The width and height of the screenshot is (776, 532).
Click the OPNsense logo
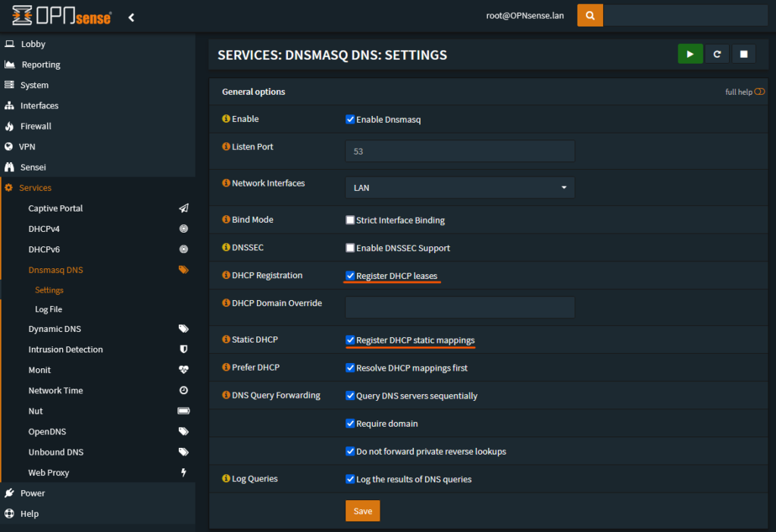pos(62,16)
